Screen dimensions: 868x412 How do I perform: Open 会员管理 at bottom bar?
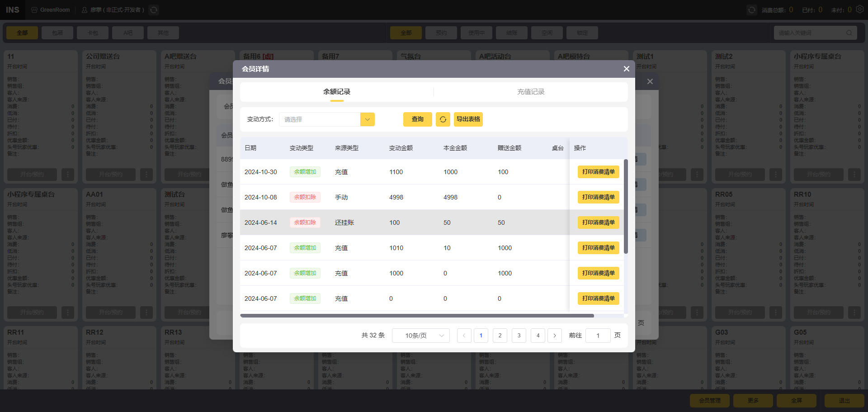click(710, 401)
